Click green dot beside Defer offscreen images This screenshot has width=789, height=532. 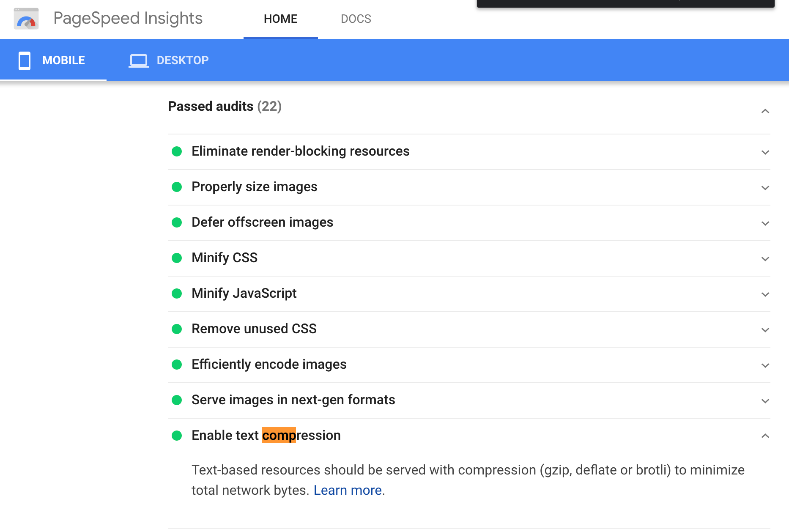coord(177,222)
